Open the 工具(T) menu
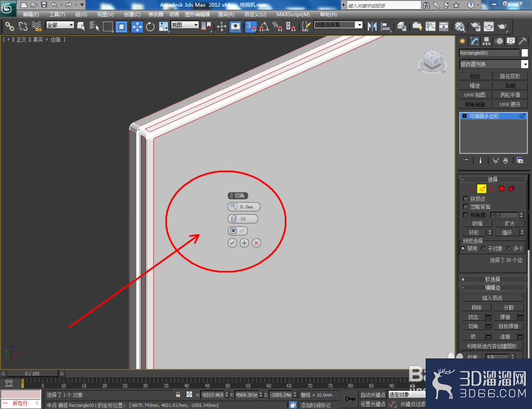Screen dimensions: 532x409 pyautogui.click(x=57, y=14)
